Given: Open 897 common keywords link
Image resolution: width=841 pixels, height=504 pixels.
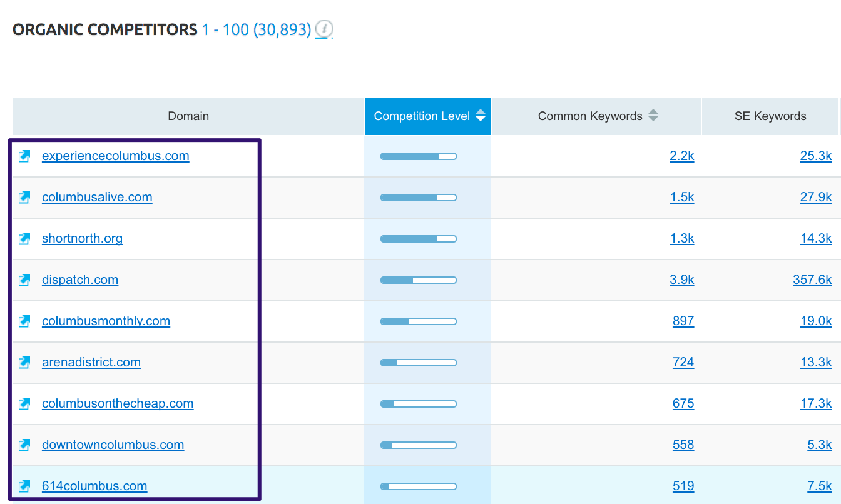Looking at the screenshot, I should (x=683, y=321).
